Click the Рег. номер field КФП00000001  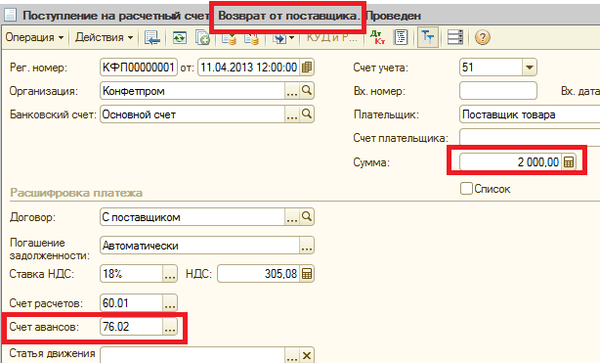(139, 68)
